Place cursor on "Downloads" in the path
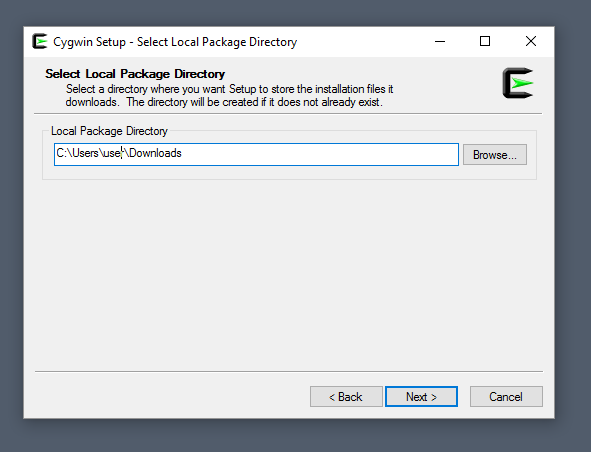591x452 pixels. pos(155,153)
